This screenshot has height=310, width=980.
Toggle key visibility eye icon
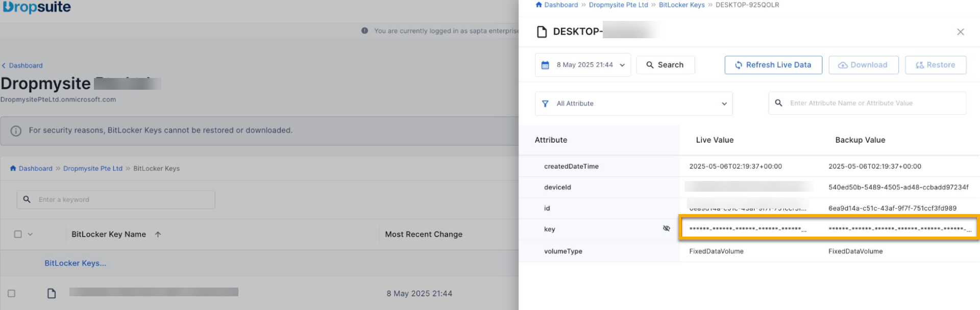[x=666, y=228]
